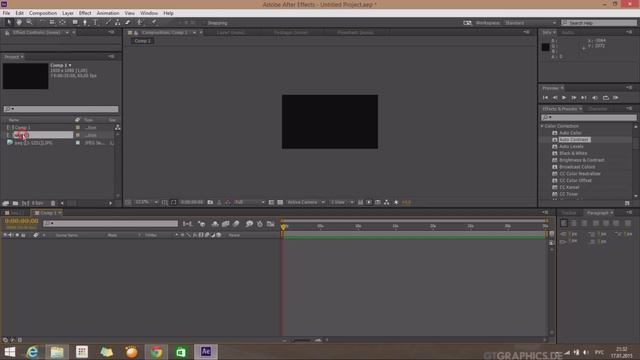Step to next frame in Preview
This screenshot has height=360, width=640.
(x=574, y=98)
